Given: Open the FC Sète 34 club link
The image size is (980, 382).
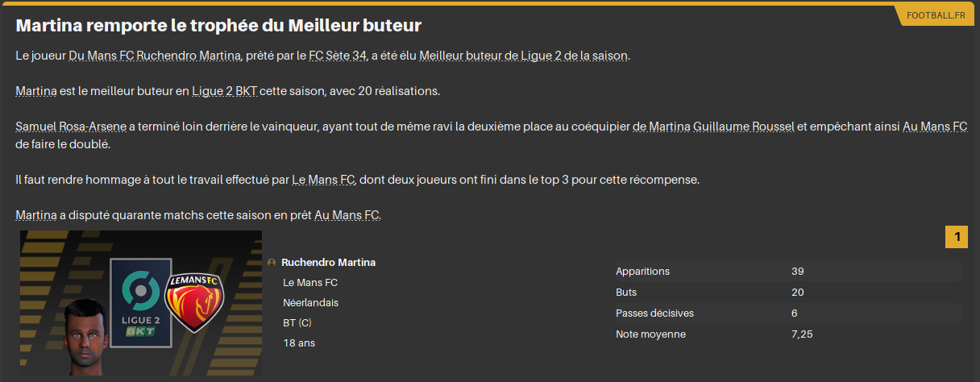Looking at the screenshot, I should [x=338, y=56].
